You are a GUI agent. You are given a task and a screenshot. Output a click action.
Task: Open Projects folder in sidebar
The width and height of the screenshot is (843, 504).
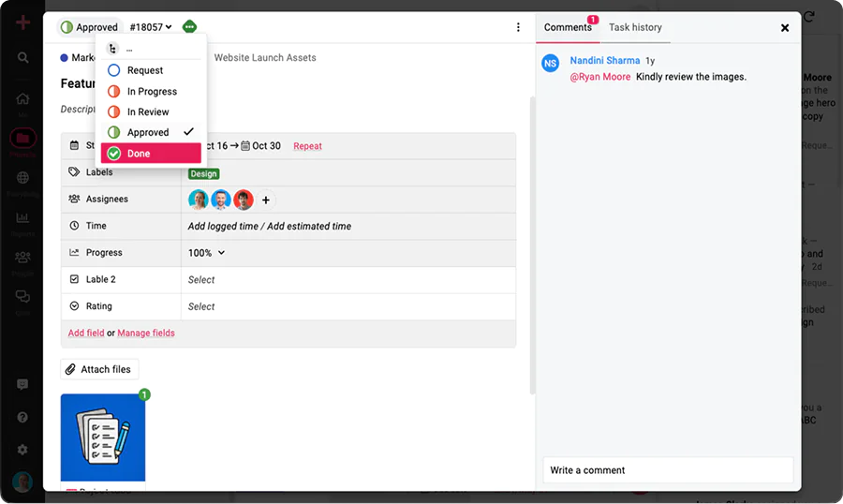22,139
